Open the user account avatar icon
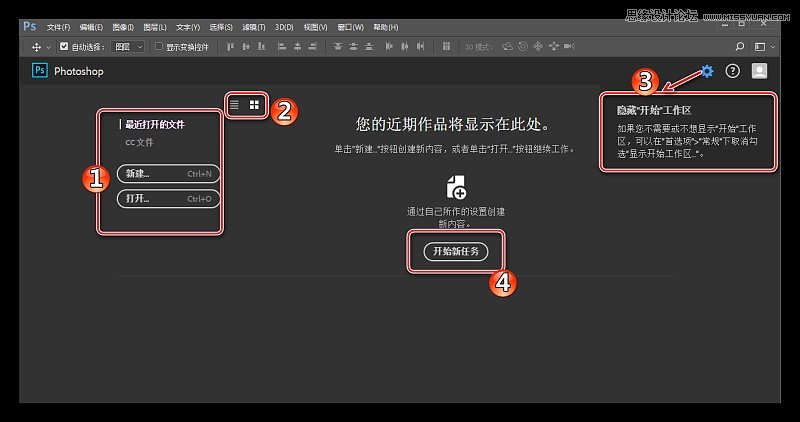The height and width of the screenshot is (422, 800). click(x=759, y=71)
